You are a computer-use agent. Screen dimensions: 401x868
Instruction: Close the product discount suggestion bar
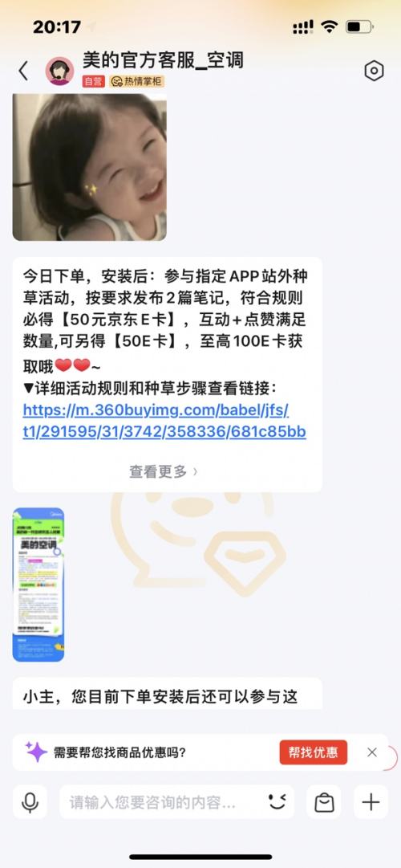pyautogui.click(x=371, y=752)
